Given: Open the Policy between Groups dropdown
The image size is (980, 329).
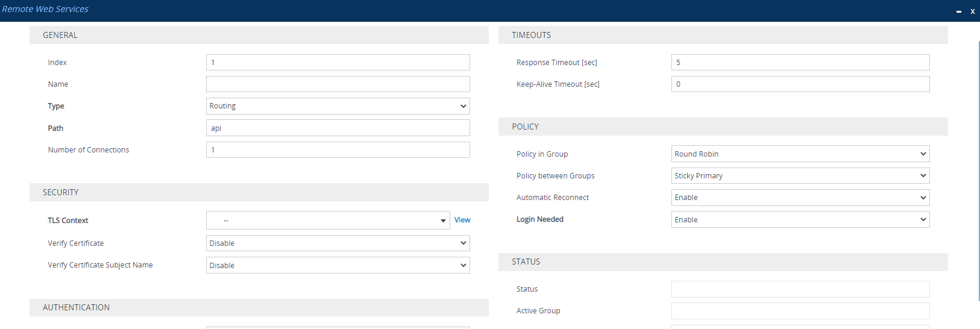Looking at the screenshot, I should coord(800,176).
